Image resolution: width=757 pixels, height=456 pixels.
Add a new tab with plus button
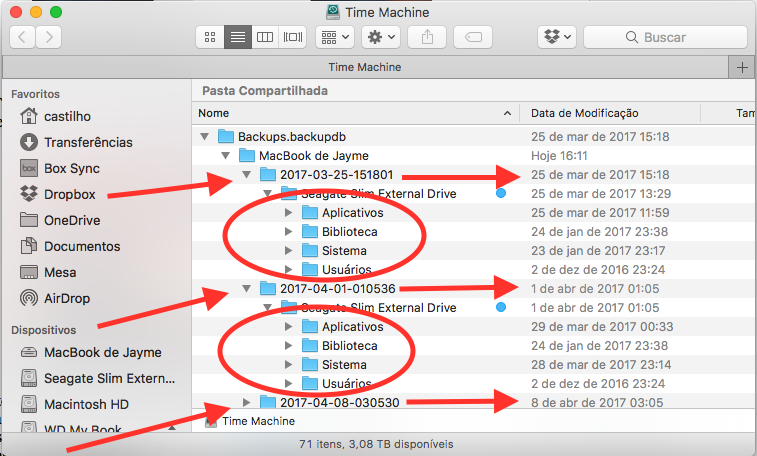[x=742, y=67]
